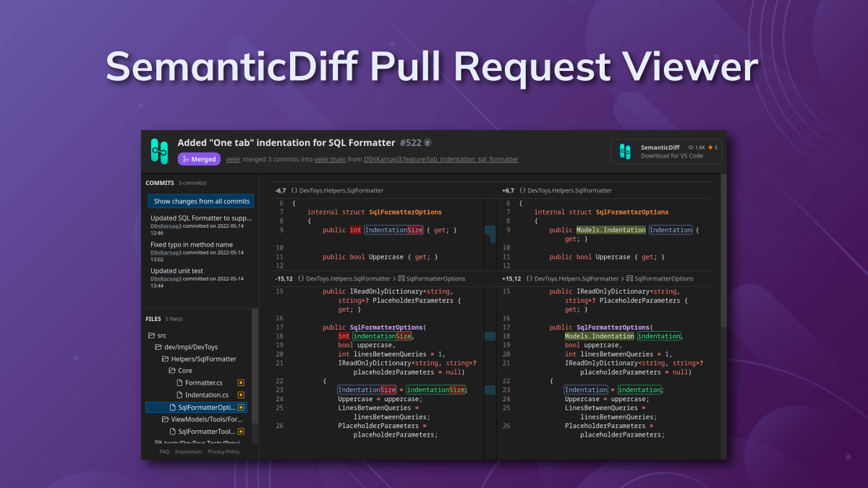Open D0nKarnag3 link of the 13:44 commit
868x488 pixels.
click(166, 279)
